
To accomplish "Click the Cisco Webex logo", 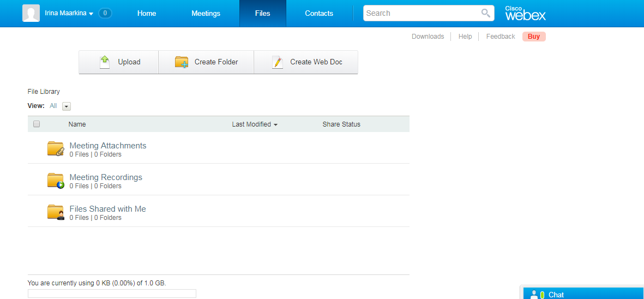I will [x=525, y=14].
